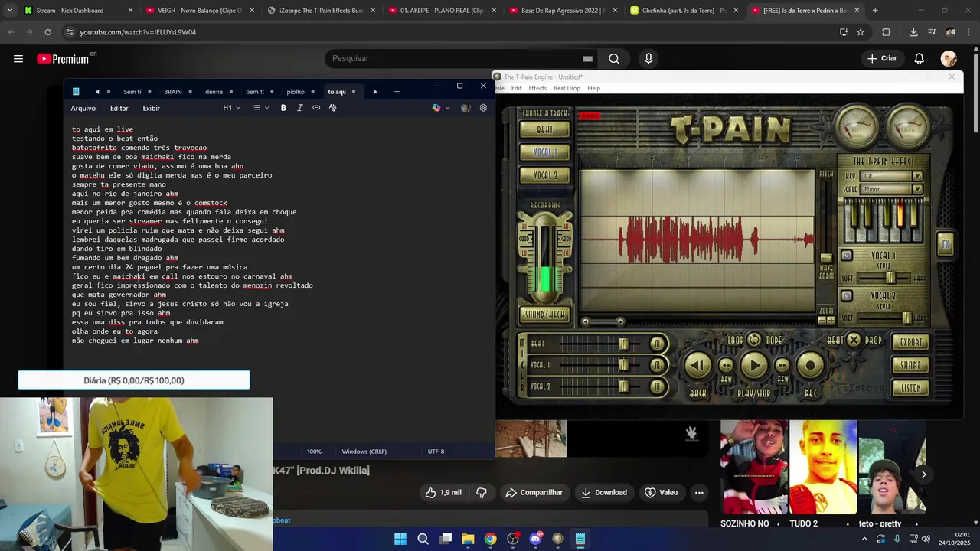This screenshot has height=551, width=980.
Task: Clear formatting using Notepad's toolbar icon
Action: tap(332, 108)
